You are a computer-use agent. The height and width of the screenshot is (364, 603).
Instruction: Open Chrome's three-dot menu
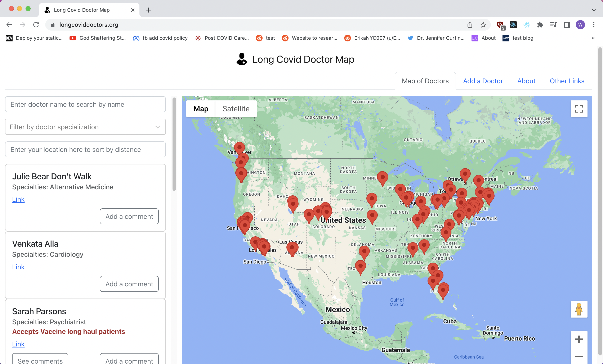[594, 25]
